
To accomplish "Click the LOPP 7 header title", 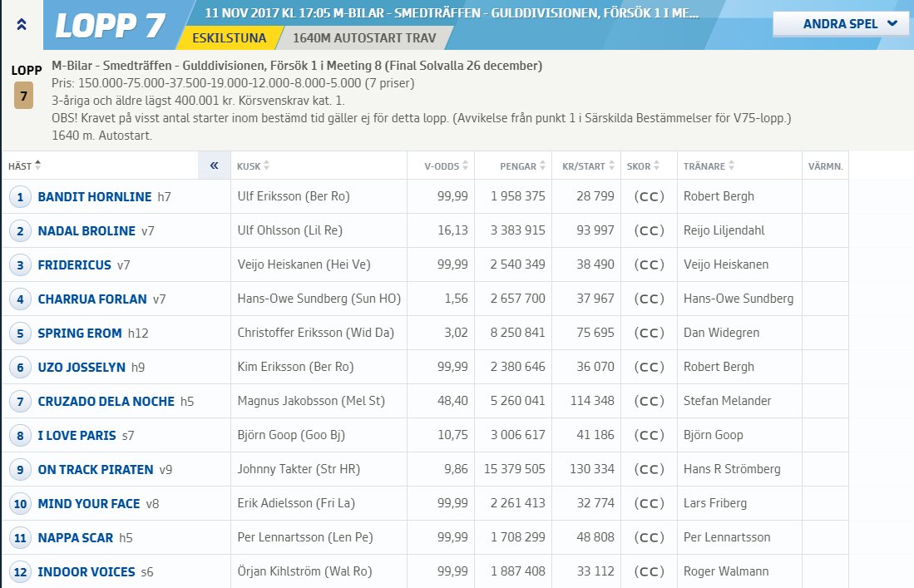I will click(110, 26).
